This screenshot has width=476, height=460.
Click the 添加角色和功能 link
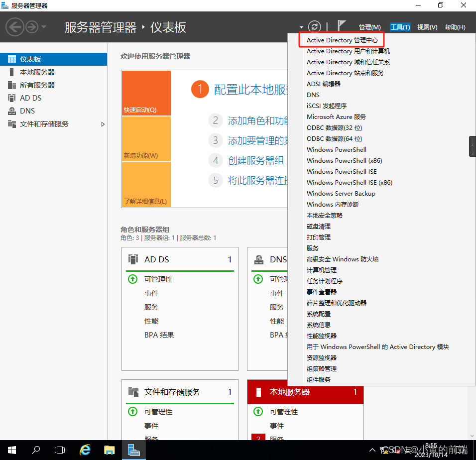coord(258,121)
